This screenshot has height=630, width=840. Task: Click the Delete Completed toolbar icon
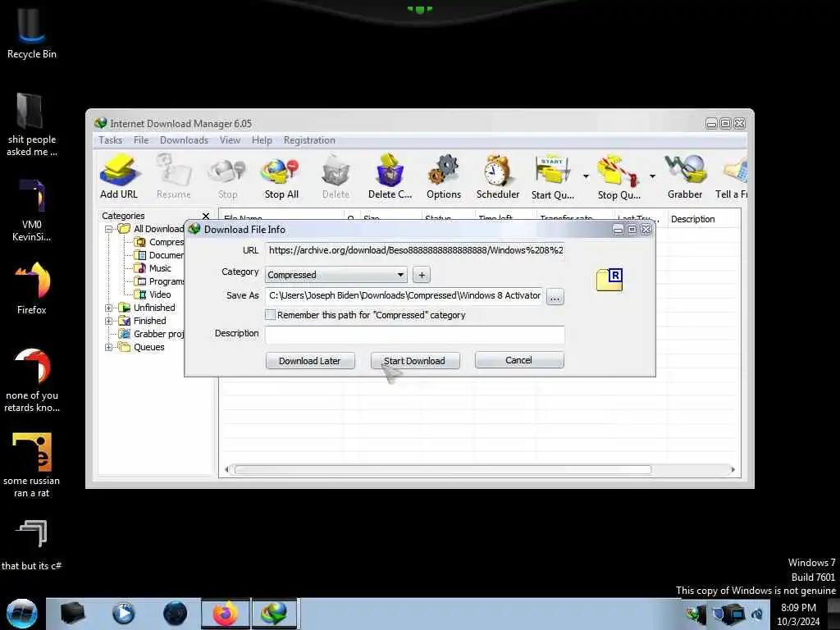tap(390, 176)
